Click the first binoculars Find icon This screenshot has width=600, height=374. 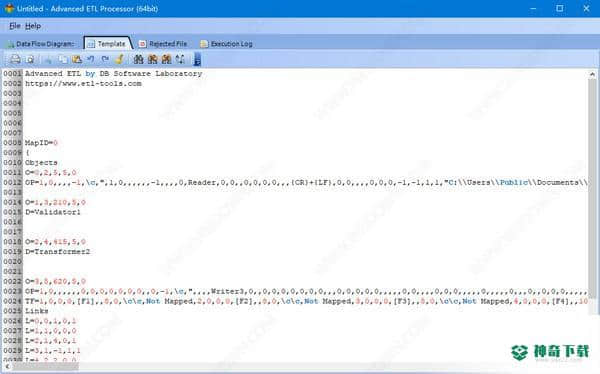point(138,59)
